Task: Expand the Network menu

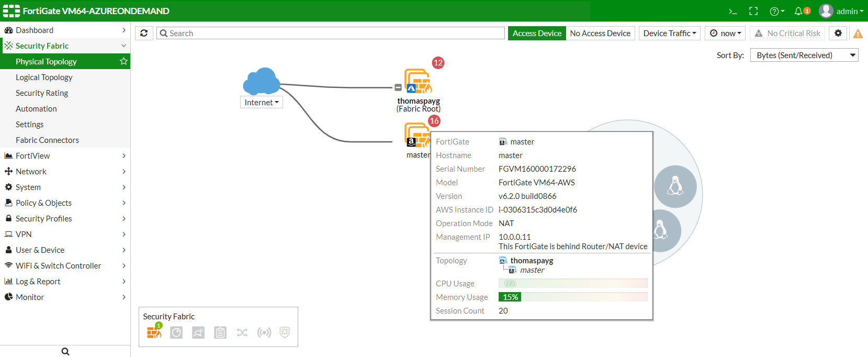Action: pyautogui.click(x=65, y=171)
